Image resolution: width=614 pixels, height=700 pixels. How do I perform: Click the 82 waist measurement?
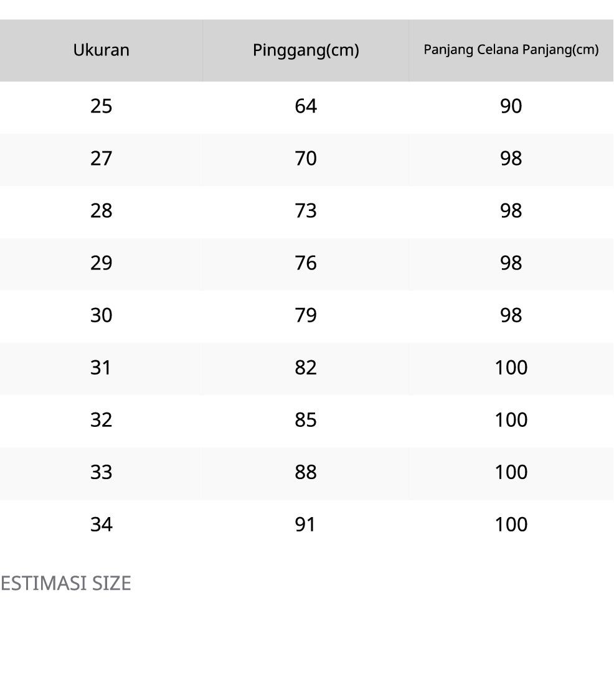coord(306,368)
